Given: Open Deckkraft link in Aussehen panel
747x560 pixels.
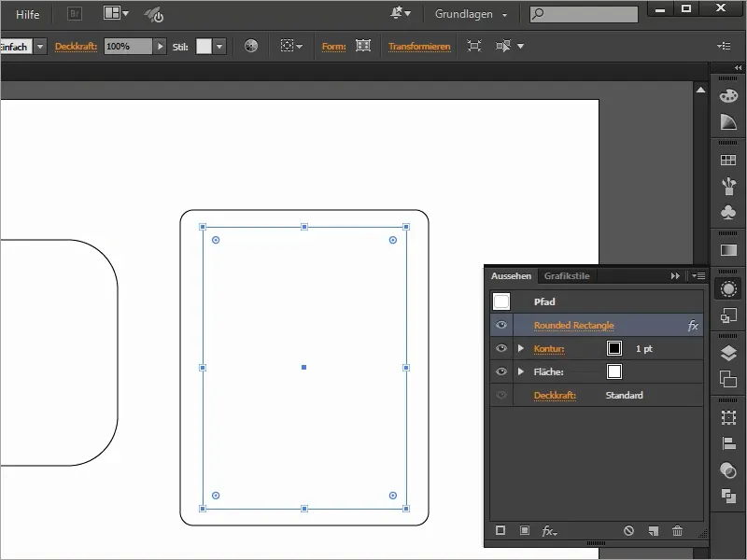Looking at the screenshot, I should click(555, 395).
